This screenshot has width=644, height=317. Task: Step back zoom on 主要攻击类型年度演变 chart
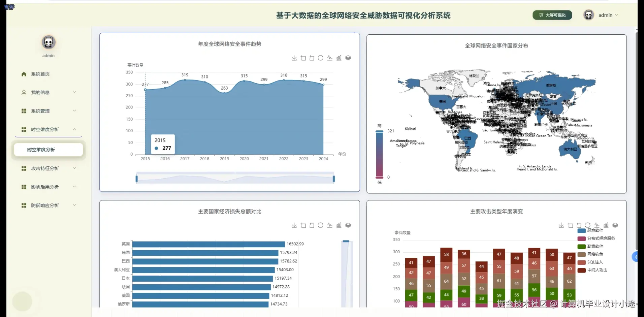579,225
